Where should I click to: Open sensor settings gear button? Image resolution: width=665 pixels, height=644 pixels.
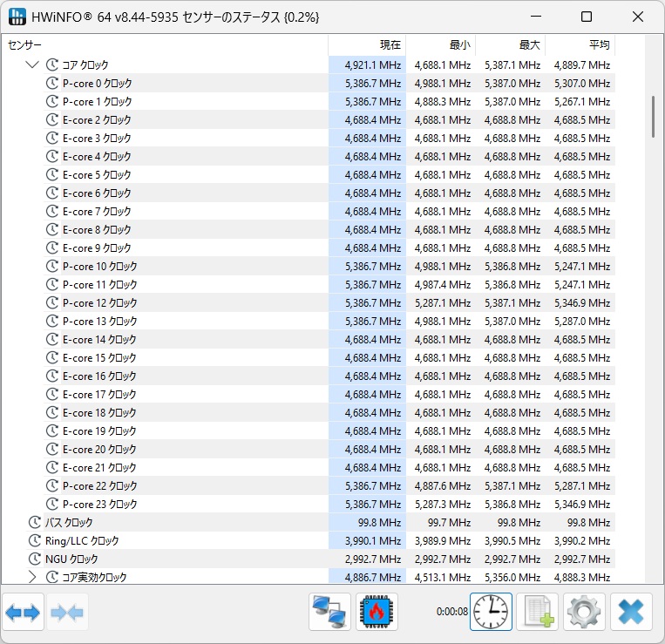pos(584,612)
